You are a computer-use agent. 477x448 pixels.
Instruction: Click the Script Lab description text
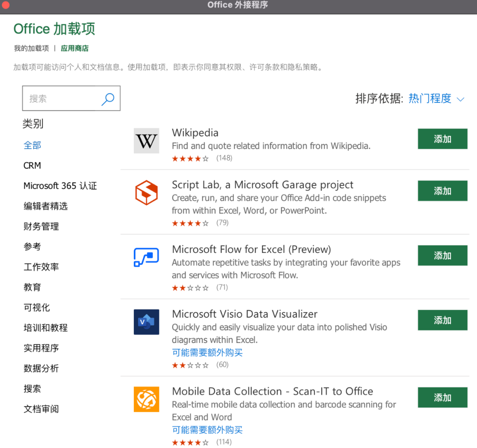279,204
